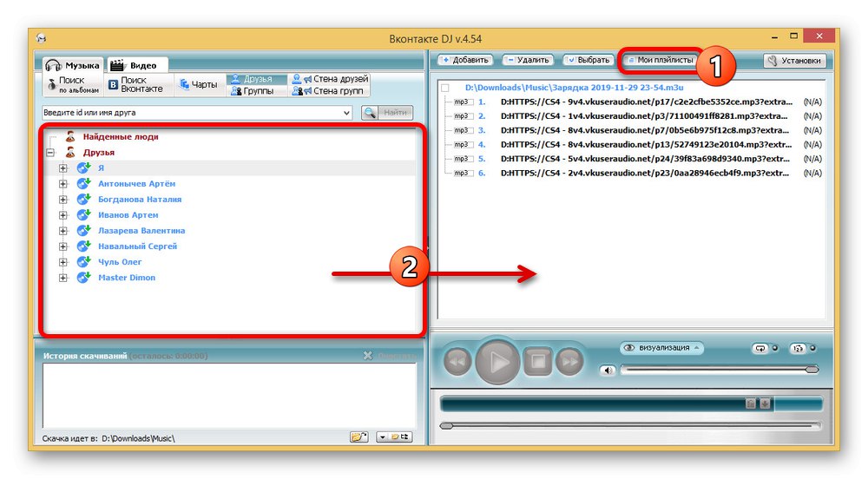Click the friend id or name input field

pos(197,112)
